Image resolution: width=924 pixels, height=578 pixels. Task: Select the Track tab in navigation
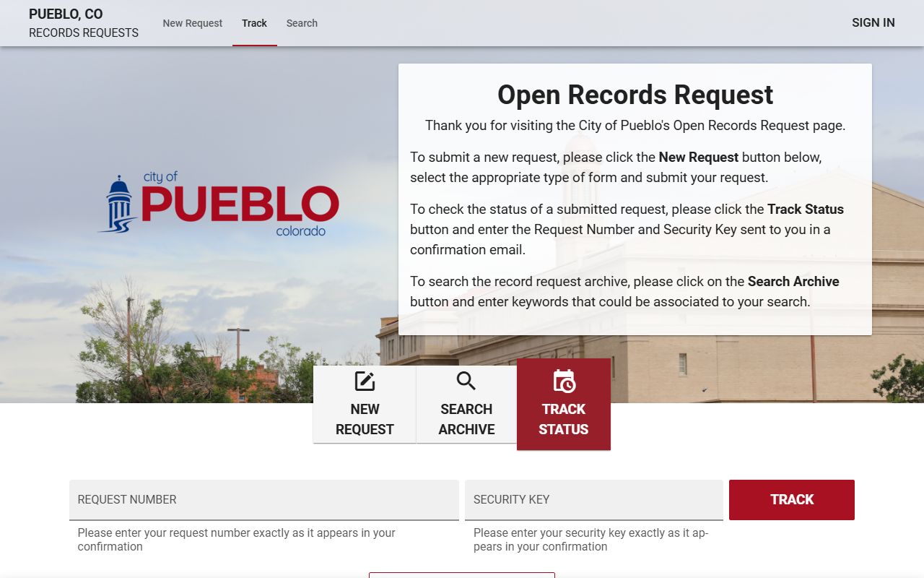[254, 23]
